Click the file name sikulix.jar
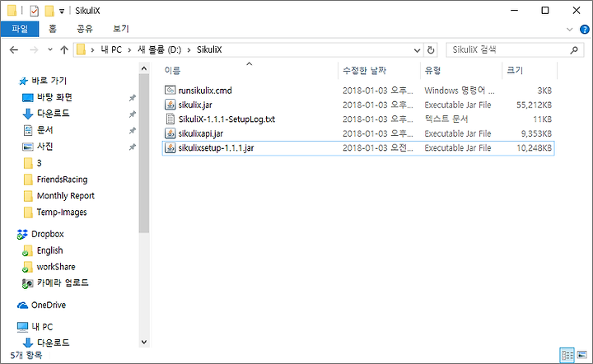The height and width of the screenshot is (364, 593). pyautogui.click(x=195, y=105)
